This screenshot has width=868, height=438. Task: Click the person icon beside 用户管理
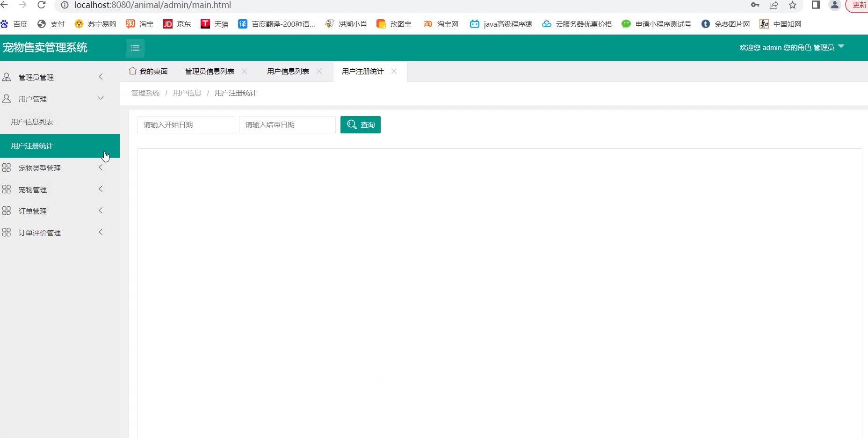7,98
